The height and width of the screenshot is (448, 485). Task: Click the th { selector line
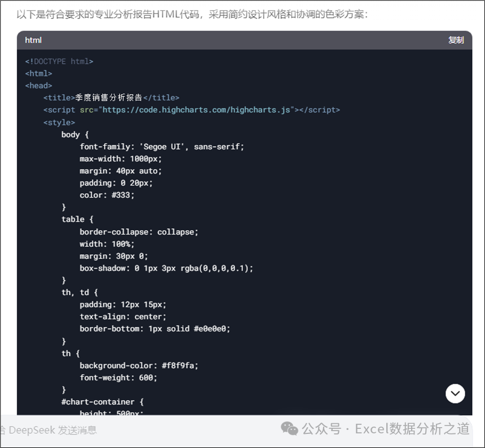coord(70,353)
